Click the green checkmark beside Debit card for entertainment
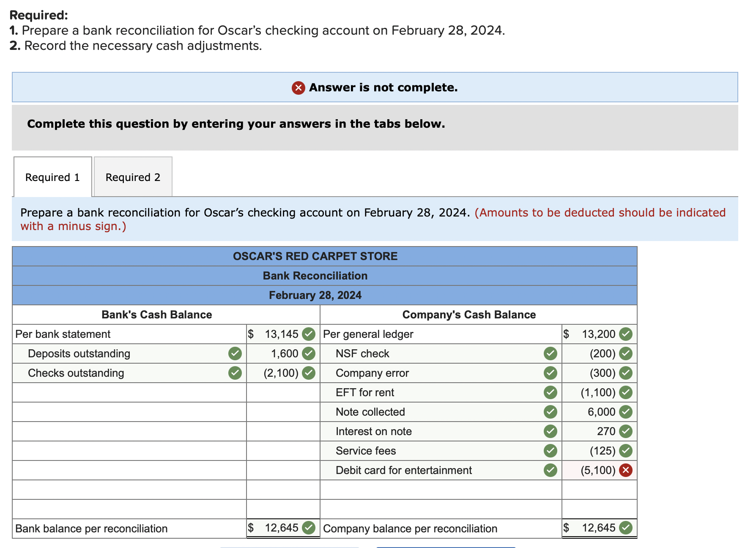Viewport: 756px width, 548px height. pyautogui.click(x=551, y=470)
